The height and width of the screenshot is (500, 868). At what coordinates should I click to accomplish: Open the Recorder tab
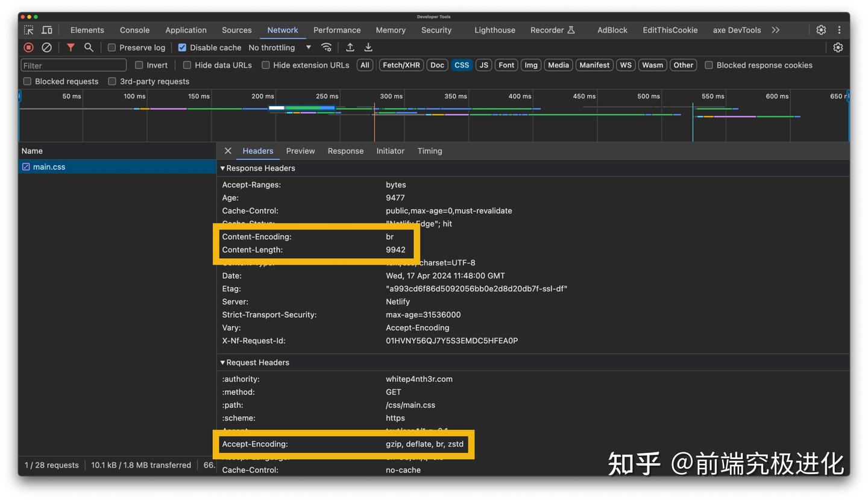pos(553,30)
